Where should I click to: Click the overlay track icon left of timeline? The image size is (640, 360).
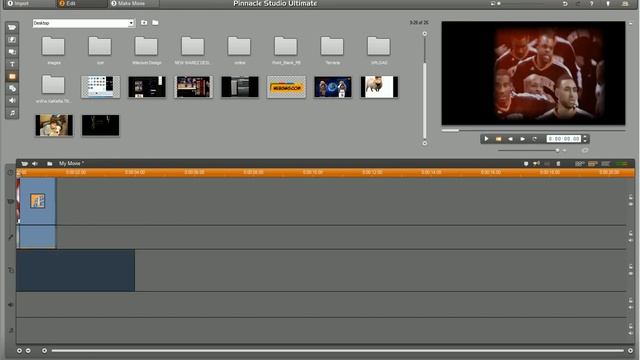(x=11, y=270)
